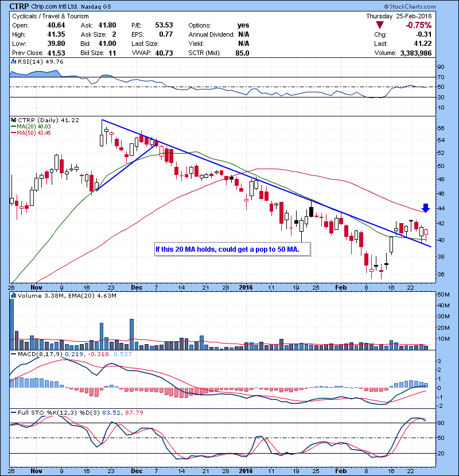459x476 pixels.
Task: Select the VWAP value 40.73
Action: [164, 53]
